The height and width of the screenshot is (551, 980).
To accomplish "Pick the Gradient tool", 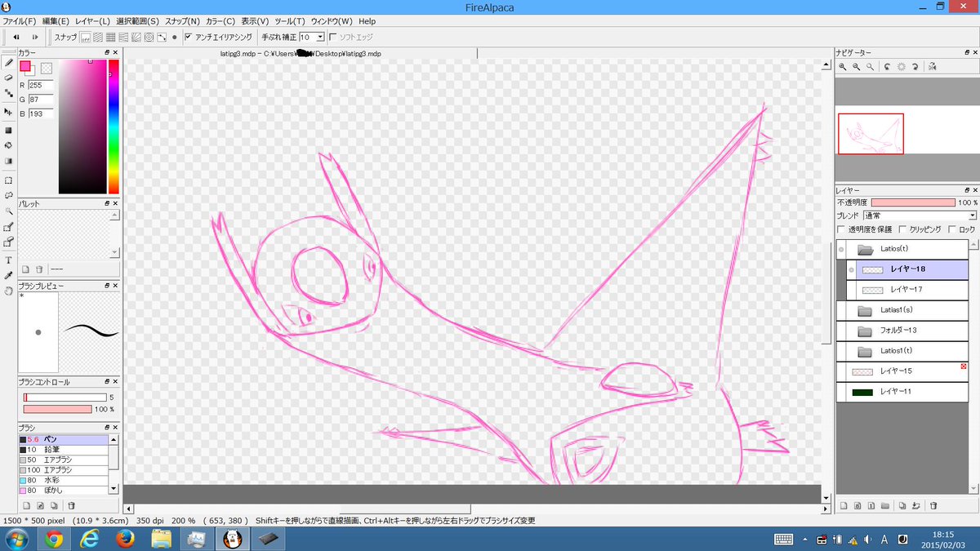I will point(8,161).
